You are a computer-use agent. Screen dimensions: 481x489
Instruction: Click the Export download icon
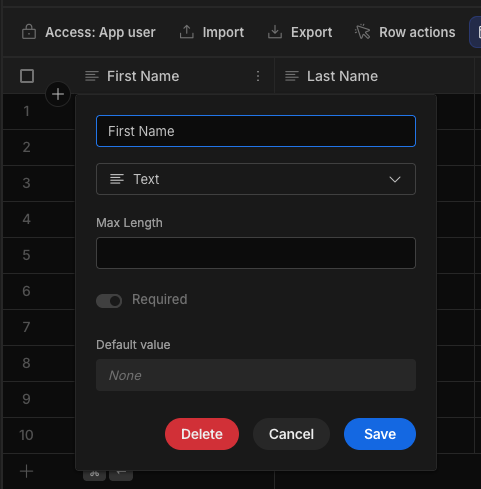275,32
